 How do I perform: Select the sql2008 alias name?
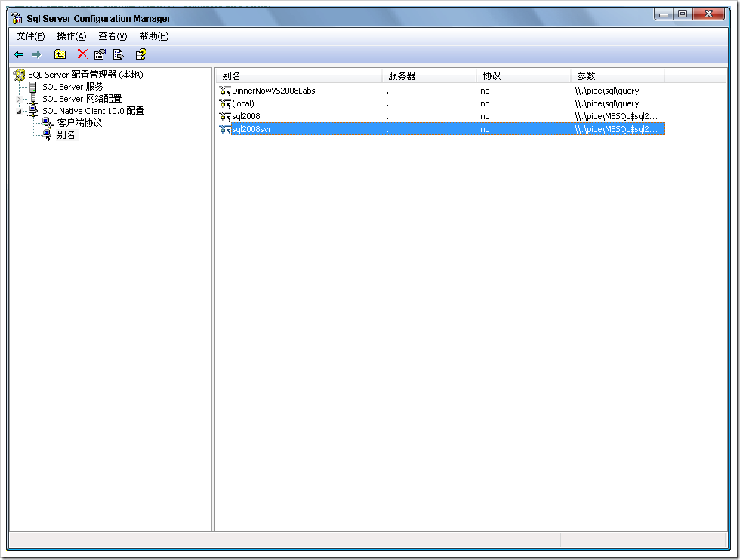coord(246,116)
